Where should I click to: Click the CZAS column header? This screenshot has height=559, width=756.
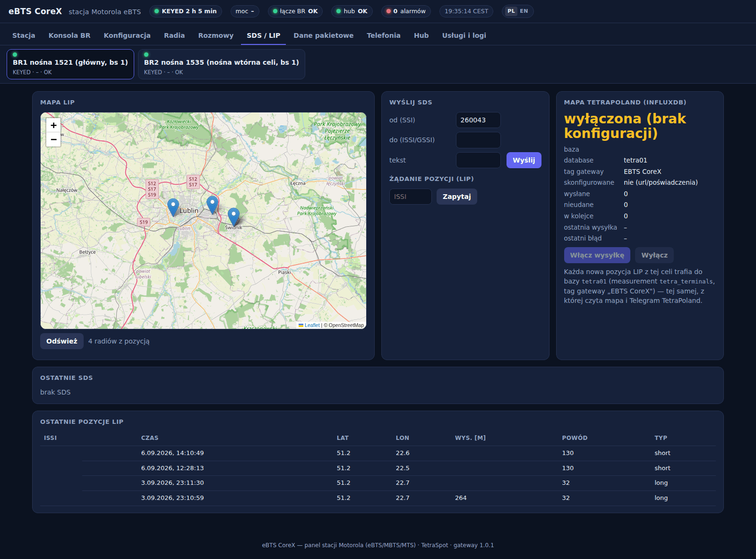pyautogui.click(x=150, y=438)
